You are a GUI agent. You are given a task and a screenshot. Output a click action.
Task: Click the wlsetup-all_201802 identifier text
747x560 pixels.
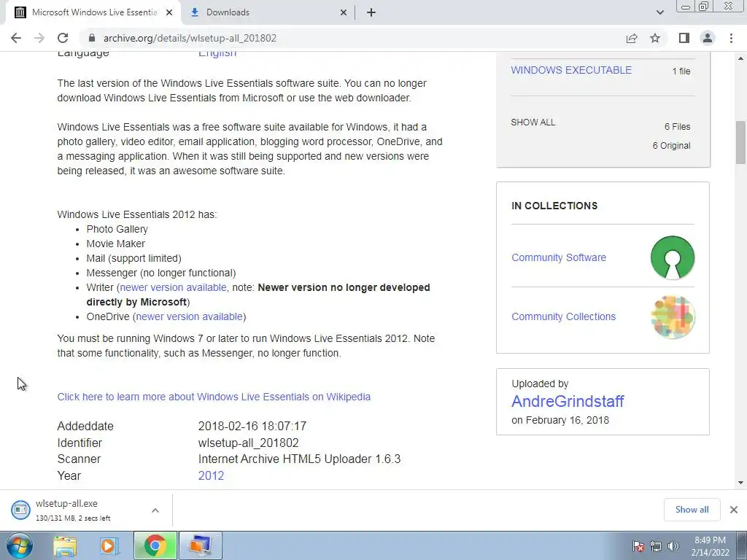point(248,443)
